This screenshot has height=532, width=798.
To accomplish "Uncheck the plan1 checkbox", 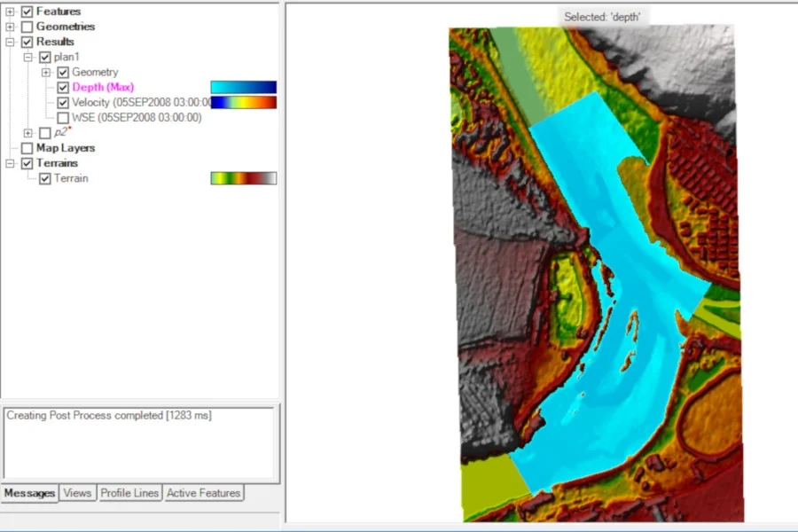I will (45, 57).
